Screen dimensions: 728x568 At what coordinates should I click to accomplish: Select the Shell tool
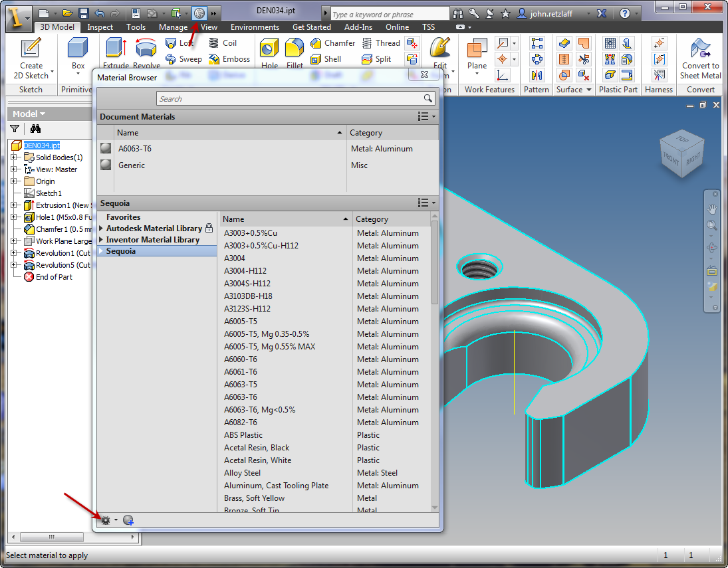[326, 59]
